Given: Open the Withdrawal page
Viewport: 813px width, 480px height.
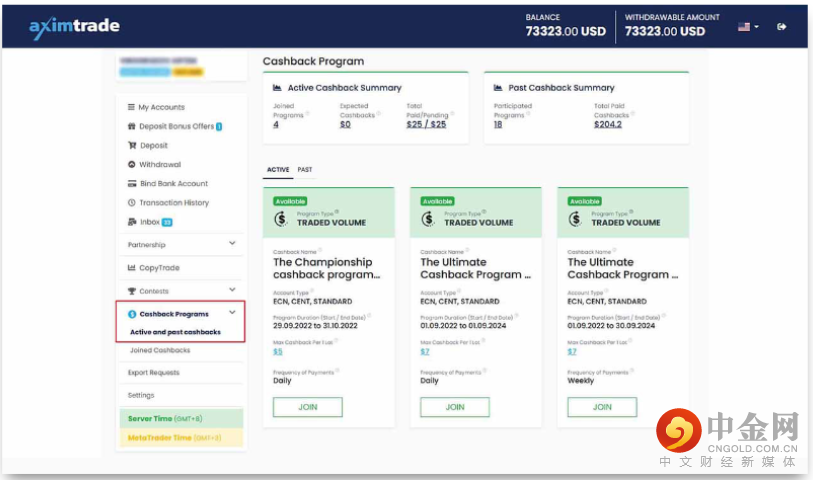Looking at the screenshot, I should tap(160, 164).
